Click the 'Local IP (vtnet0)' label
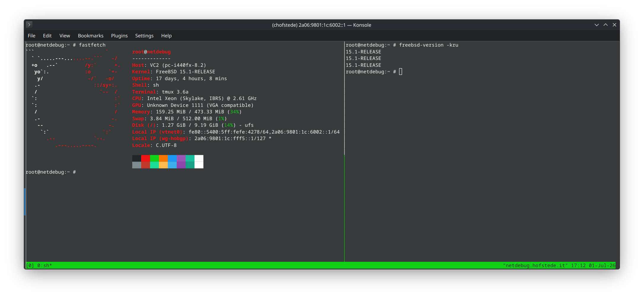The height and width of the screenshot is (298, 644). point(157,132)
